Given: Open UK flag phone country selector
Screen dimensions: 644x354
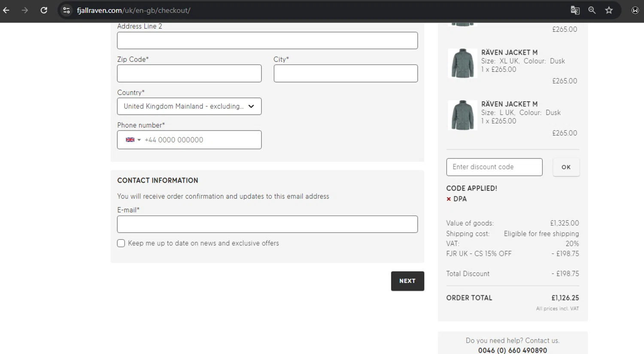Looking at the screenshot, I should [x=133, y=140].
